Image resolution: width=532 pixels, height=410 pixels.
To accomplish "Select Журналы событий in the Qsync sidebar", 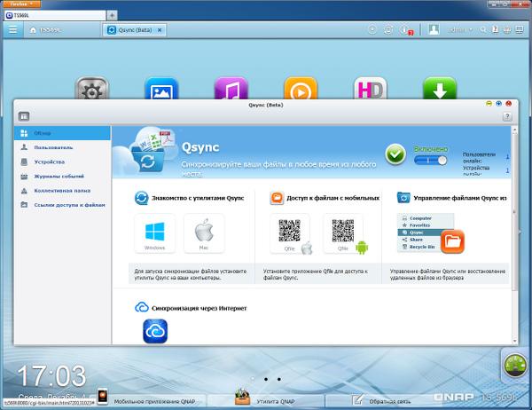I will pyautogui.click(x=62, y=177).
